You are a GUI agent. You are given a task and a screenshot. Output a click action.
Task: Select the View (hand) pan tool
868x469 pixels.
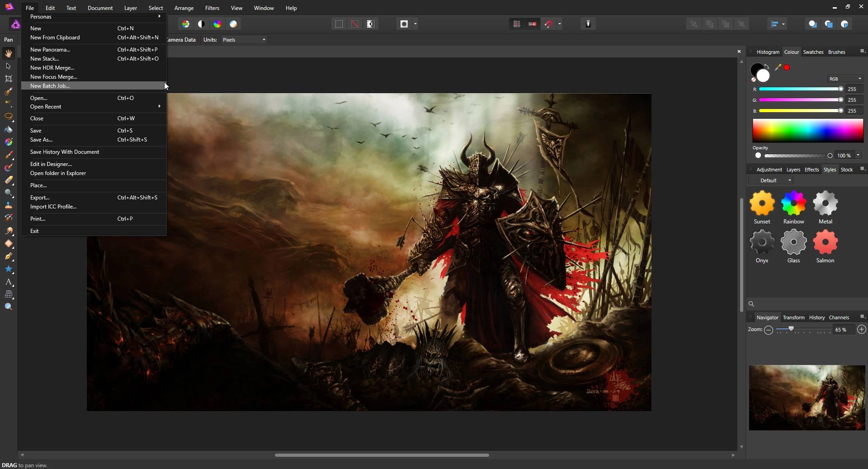tap(9, 53)
